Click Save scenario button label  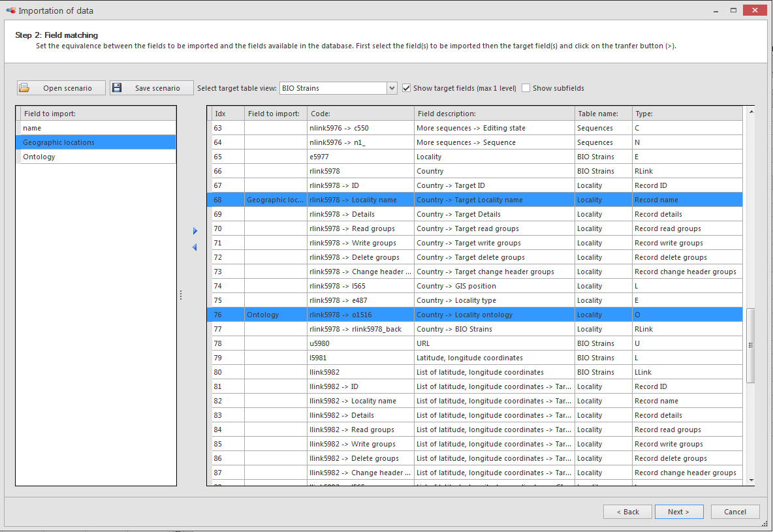click(157, 88)
